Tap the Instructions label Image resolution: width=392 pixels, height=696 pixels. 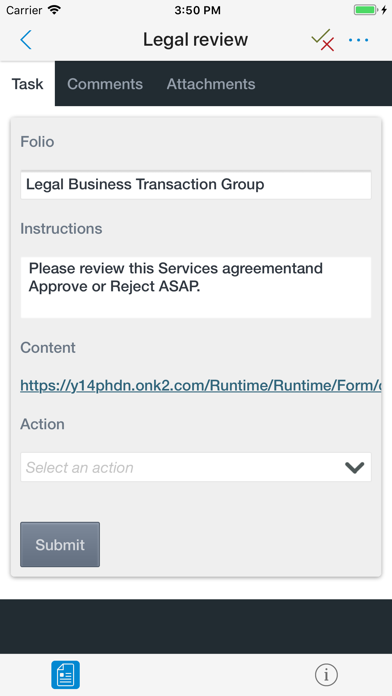[x=61, y=228]
